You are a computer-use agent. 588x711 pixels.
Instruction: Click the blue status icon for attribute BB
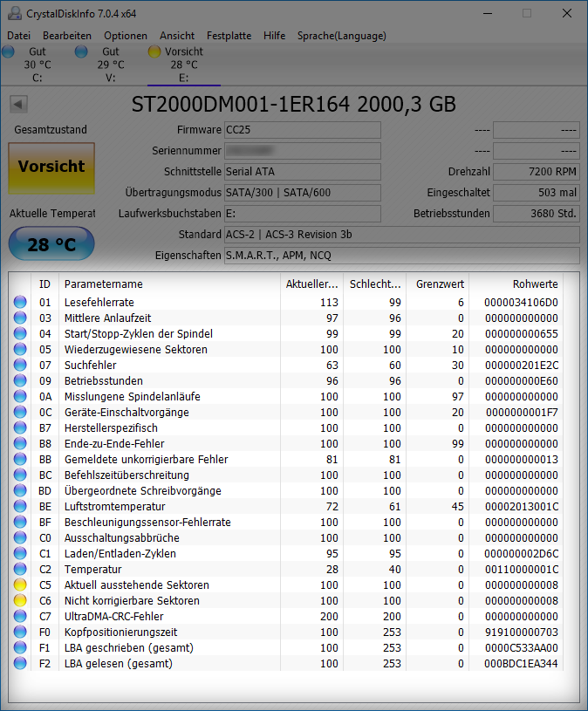click(20, 460)
